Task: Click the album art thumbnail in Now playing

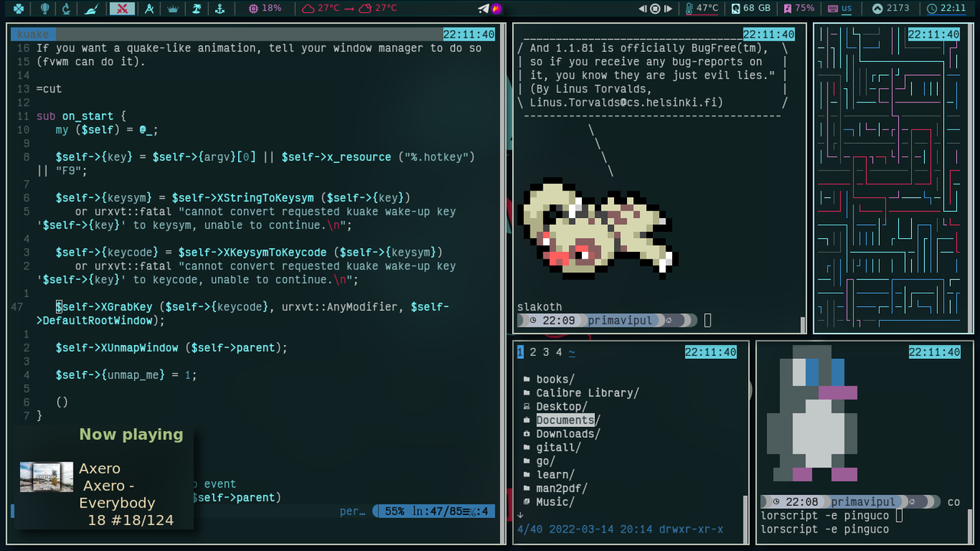Action: click(47, 478)
